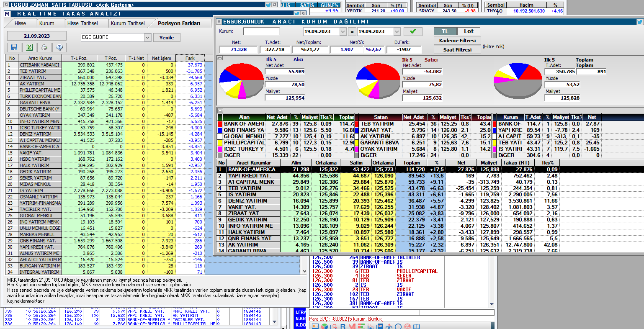Print the takas analysis table
Image resolution: width=644 pixels, height=329 pixels.
click(x=44, y=47)
